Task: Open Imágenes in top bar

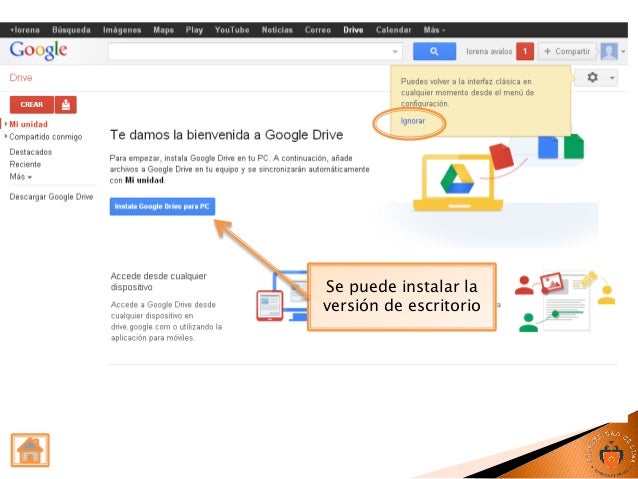Action: click(122, 30)
